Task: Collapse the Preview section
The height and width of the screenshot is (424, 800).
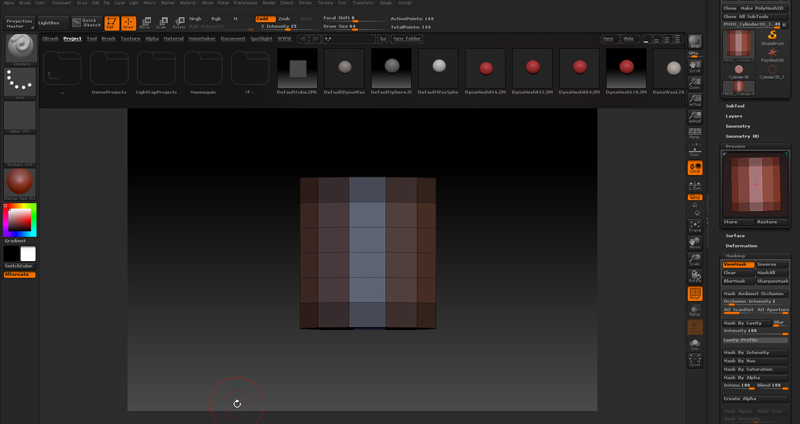Action: [x=735, y=146]
